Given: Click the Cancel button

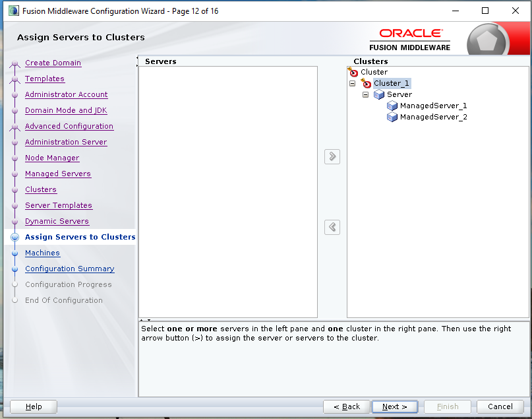Looking at the screenshot, I should (x=500, y=406).
